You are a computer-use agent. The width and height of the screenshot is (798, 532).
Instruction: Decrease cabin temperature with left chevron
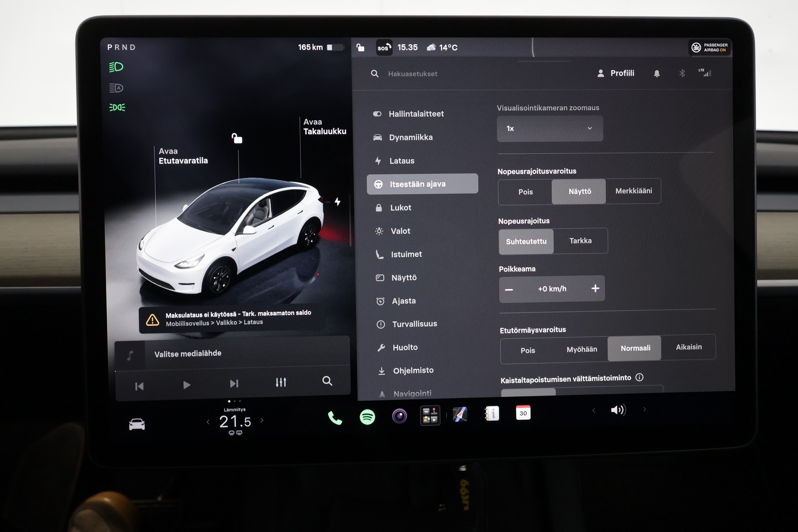click(x=208, y=422)
